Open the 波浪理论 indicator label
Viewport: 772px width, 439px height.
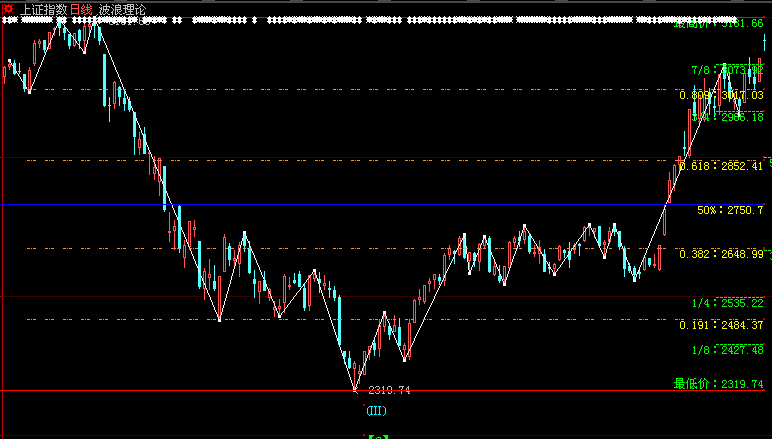pos(122,9)
